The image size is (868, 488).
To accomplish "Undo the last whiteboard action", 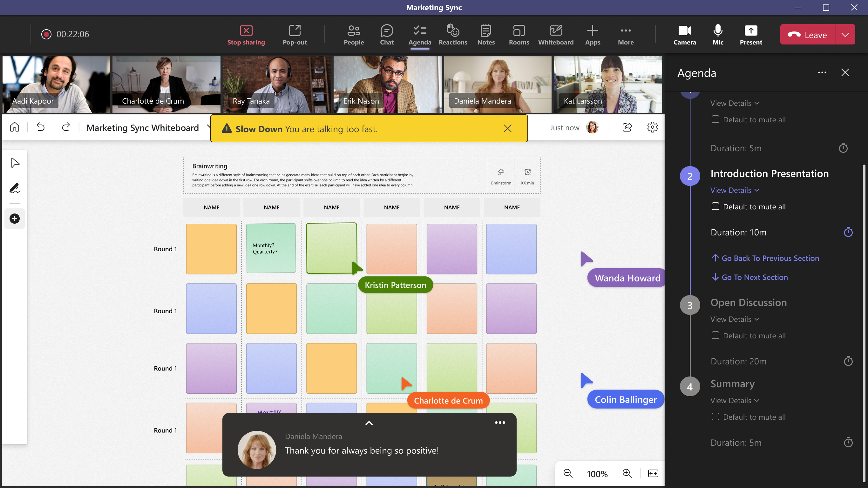I will click(41, 127).
